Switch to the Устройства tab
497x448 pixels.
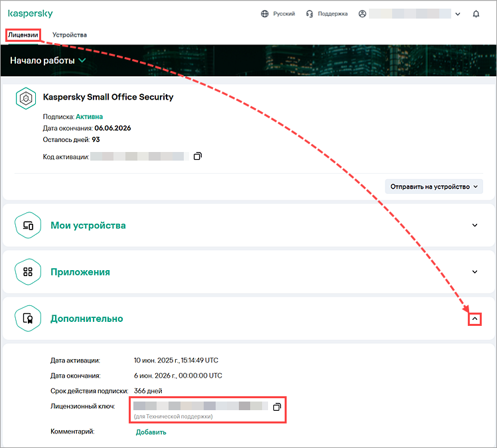(x=70, y=35)
